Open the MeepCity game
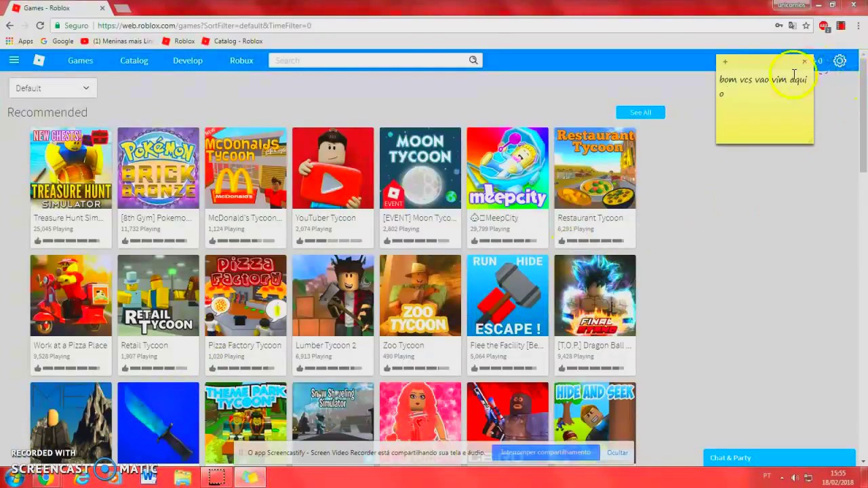Image resolution: width=868 pixels, height=488 pixels. [x=507, y=187]
